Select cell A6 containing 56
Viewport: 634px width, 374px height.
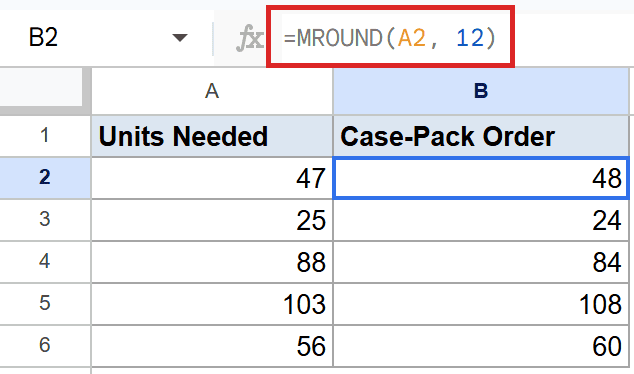click(212, 346)
